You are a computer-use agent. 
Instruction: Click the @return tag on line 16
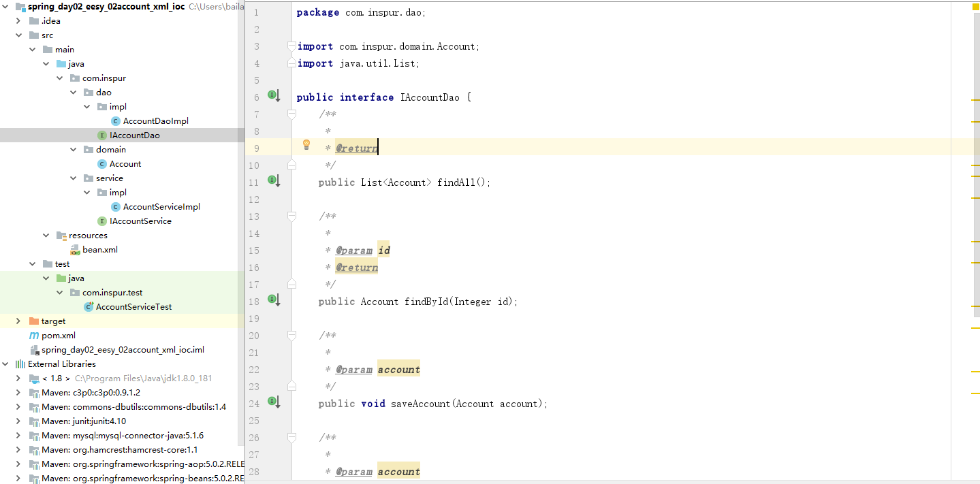pos(357,268)
